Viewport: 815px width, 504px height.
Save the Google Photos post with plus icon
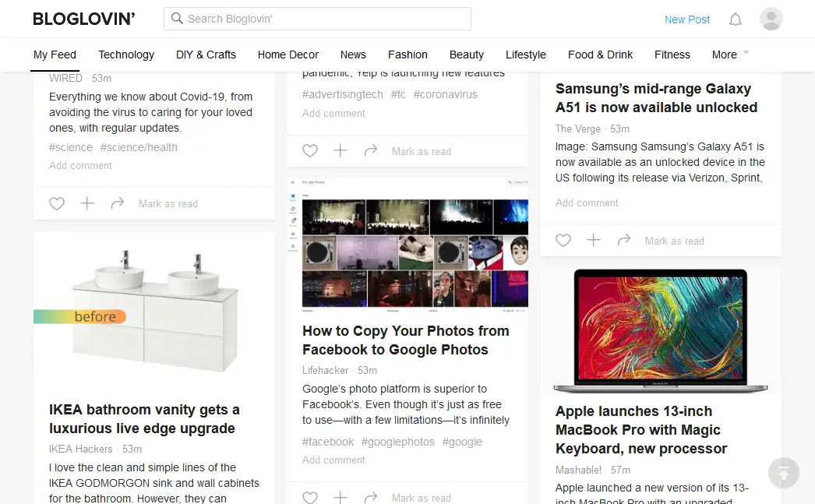pos(340,497)
